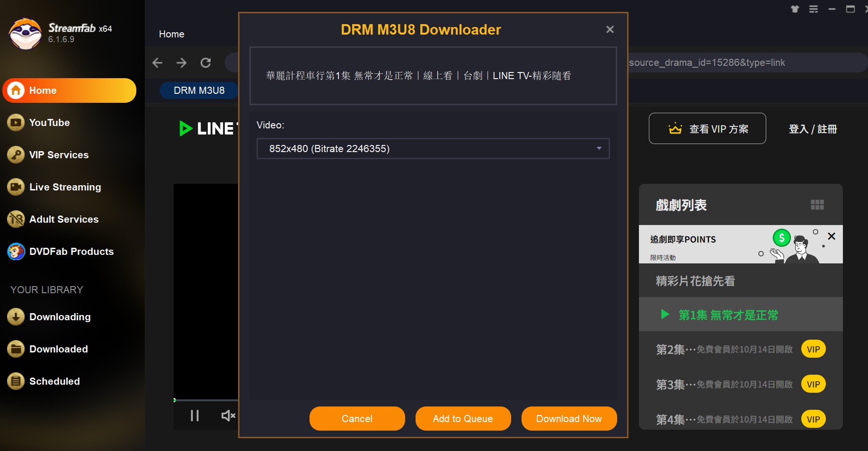The image size is (868, 451).
Task: Click the green play icon beside 第1集
Action: pos(665,314)
